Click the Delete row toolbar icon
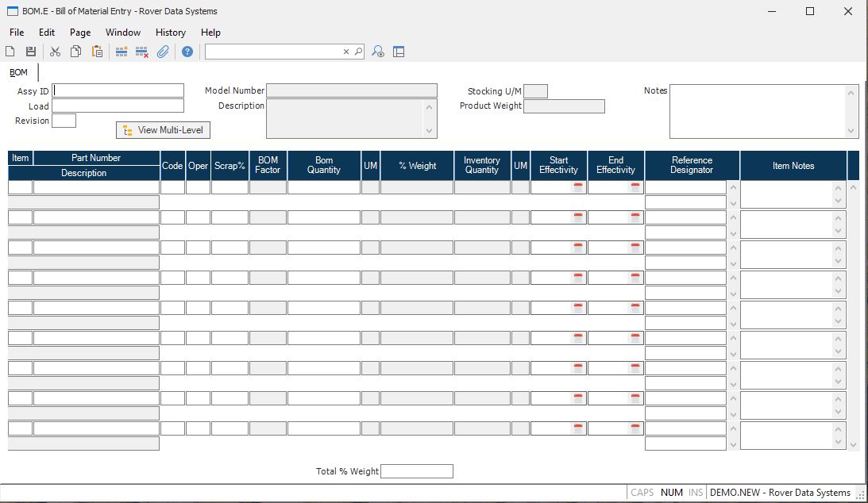The width and height of the screenshot is (868, 503). pyautogui.click(x=142, y=52)
